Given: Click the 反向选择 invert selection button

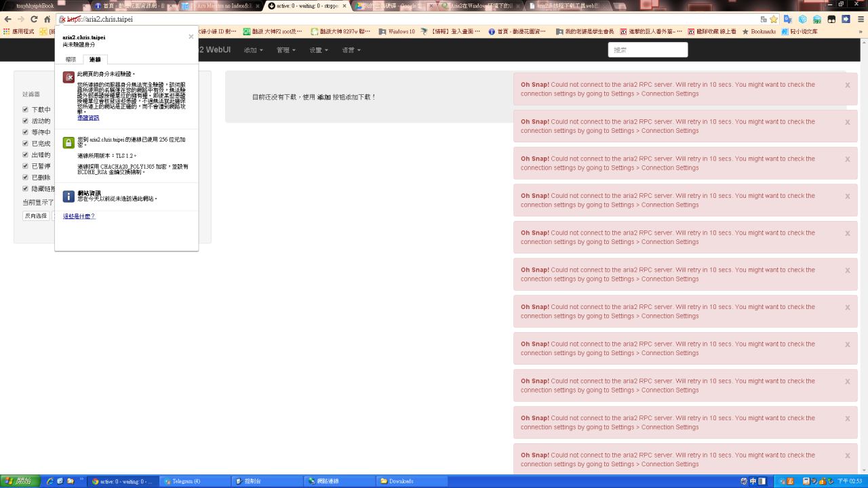Looking at the screenshot, I should [x=36, y=216].
